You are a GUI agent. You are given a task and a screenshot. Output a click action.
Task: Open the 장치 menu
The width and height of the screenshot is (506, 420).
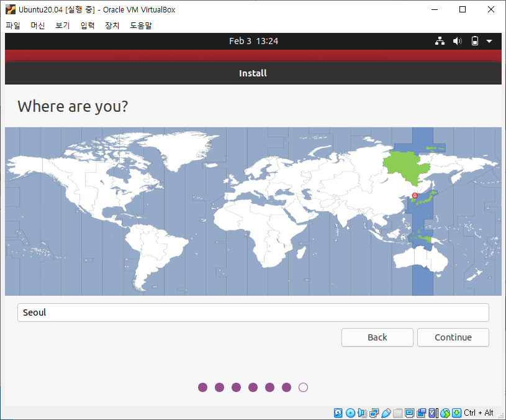(112, 25)
